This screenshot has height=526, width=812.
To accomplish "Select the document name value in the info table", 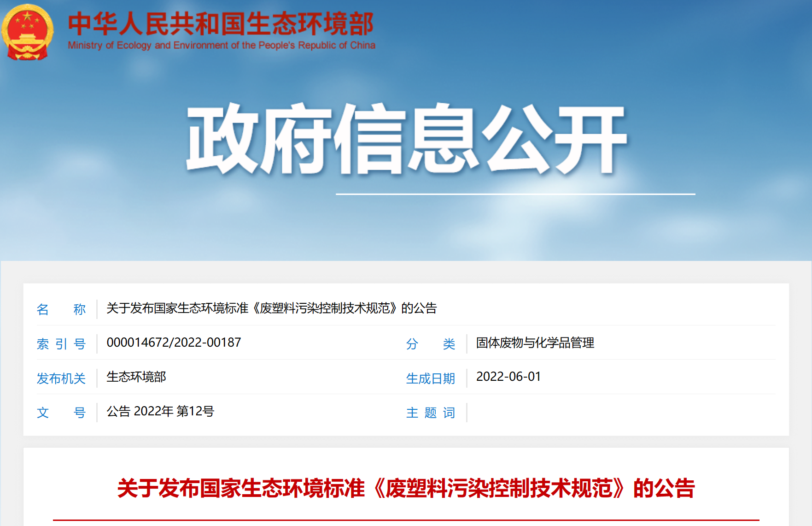I will 272,308.
